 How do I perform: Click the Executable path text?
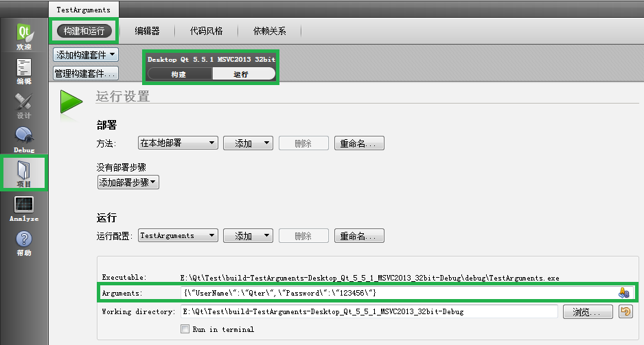[x=369, y=278]
